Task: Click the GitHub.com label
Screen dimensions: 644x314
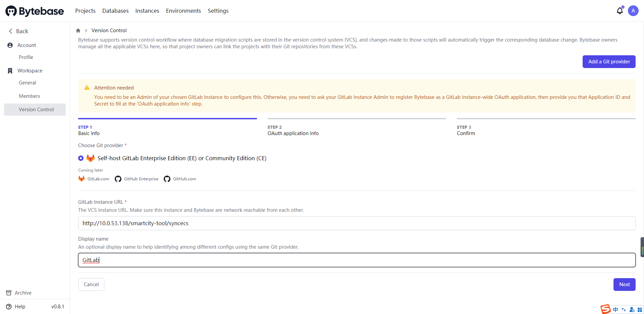Action: 184,179
